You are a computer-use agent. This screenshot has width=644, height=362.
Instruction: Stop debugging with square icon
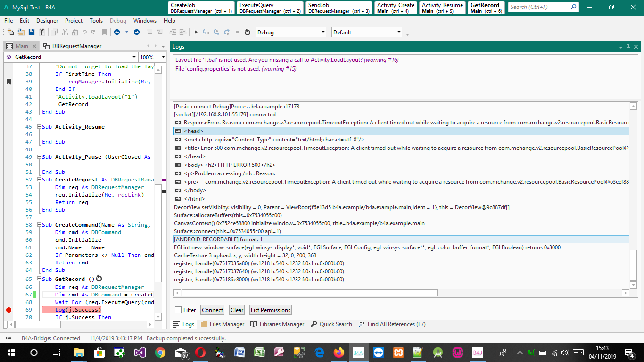[237, 32]
